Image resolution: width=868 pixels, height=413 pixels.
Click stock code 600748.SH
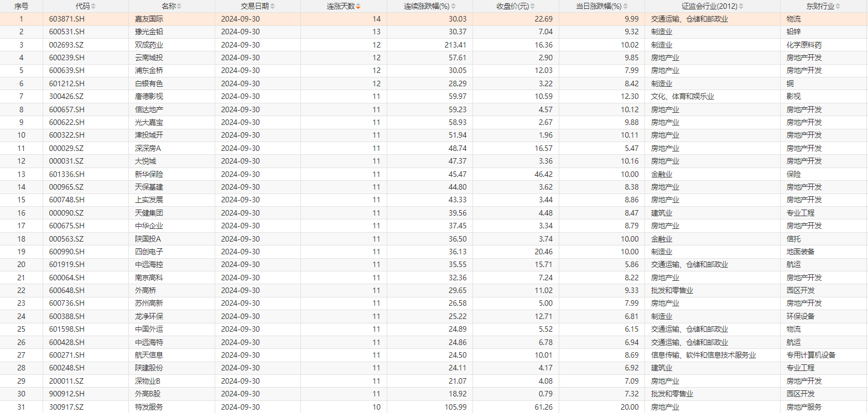[67, 200]
